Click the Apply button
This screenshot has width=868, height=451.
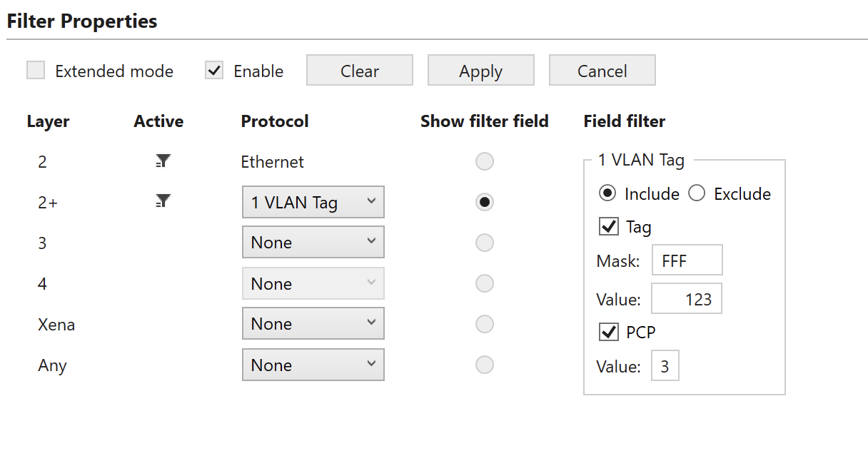(481, 71)
